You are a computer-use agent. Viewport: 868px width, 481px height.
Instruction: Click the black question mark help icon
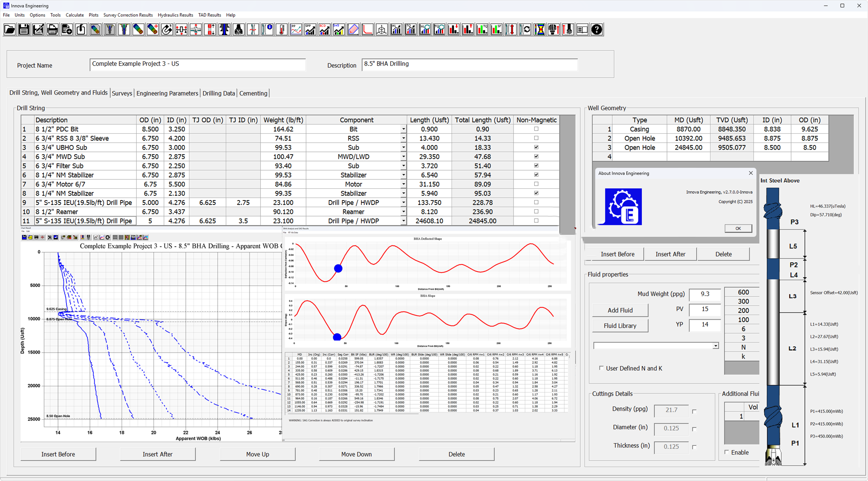point(597,30)
